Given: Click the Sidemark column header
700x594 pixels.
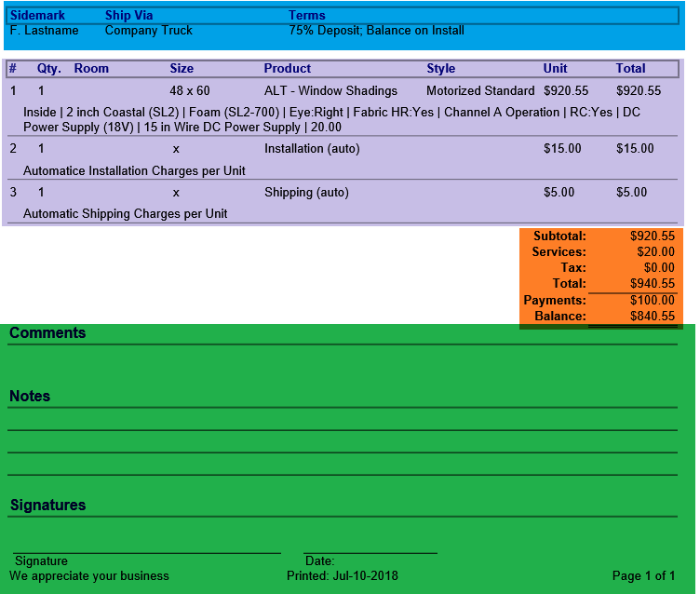Looking at the screenshot, I should [x=37, y=16].
